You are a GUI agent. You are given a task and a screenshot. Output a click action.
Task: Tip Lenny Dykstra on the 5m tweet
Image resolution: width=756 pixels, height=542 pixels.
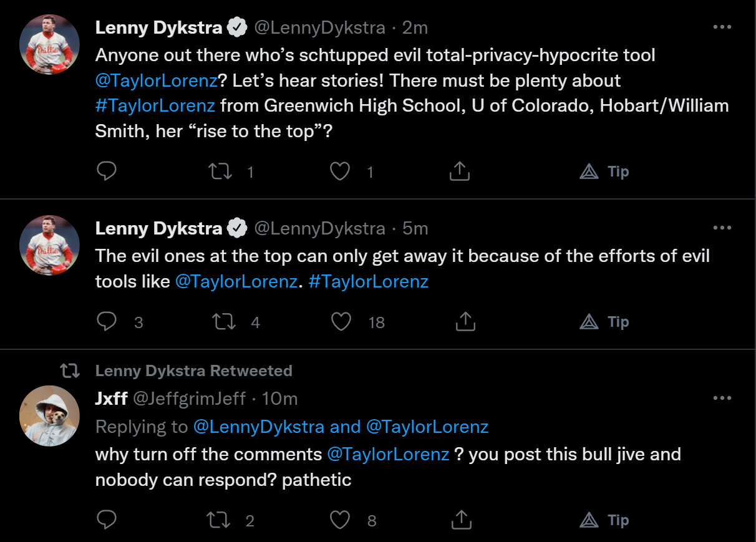pos(604,322)
